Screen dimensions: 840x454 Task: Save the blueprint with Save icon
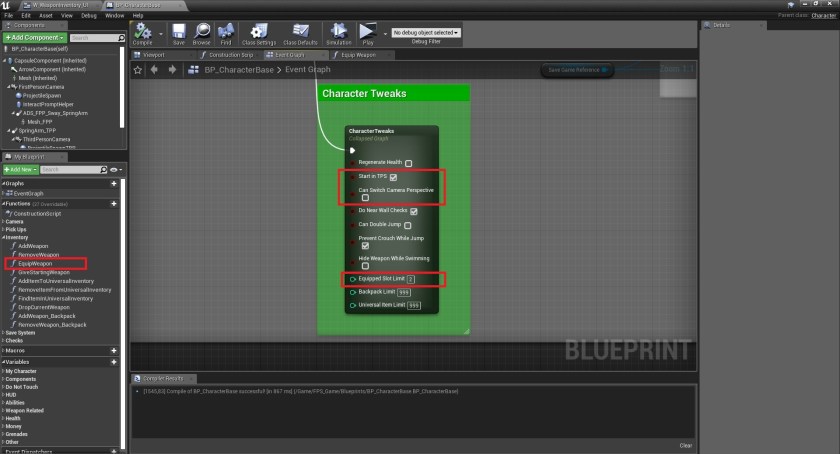[x=178, y=33]
